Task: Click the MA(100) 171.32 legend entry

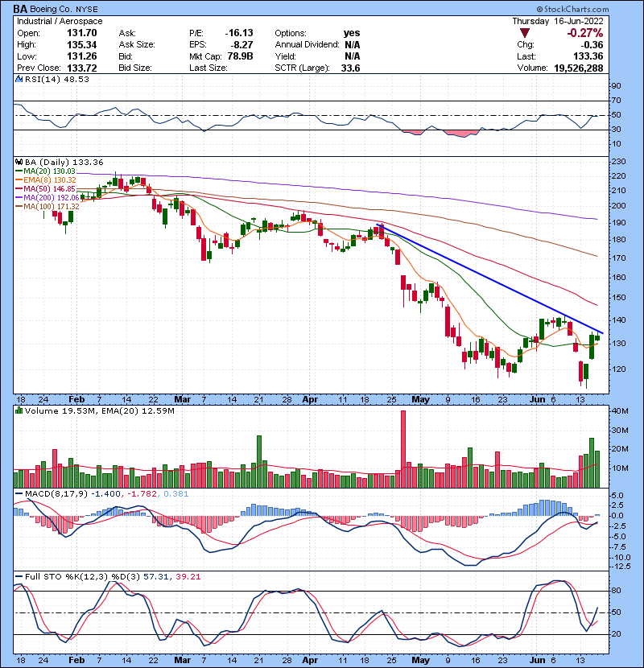Action: pos(52,207)
